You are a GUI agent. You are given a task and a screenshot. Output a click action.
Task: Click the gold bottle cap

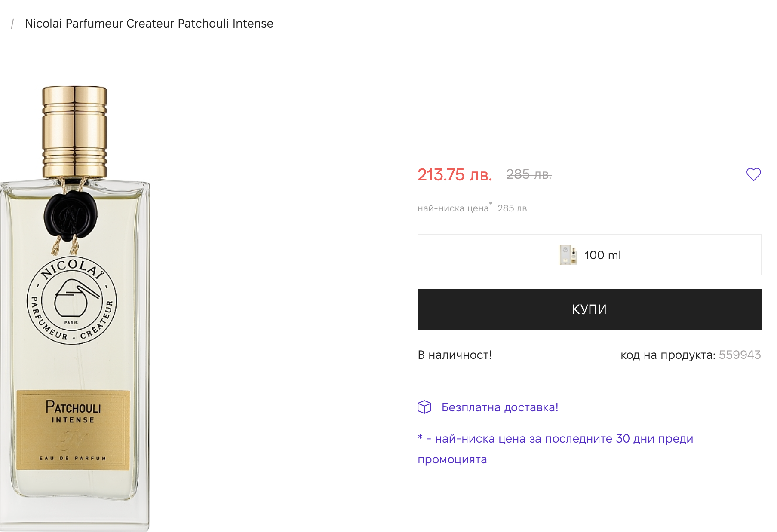coord(74,131)
